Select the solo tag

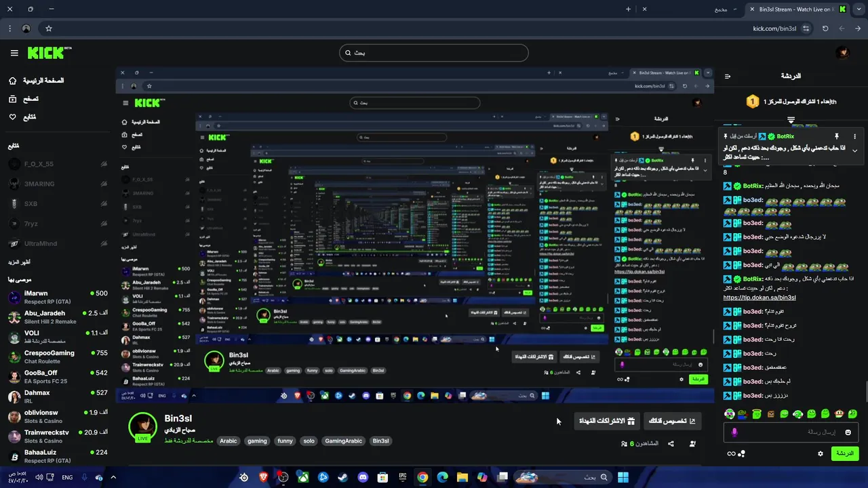coord(309,441)
